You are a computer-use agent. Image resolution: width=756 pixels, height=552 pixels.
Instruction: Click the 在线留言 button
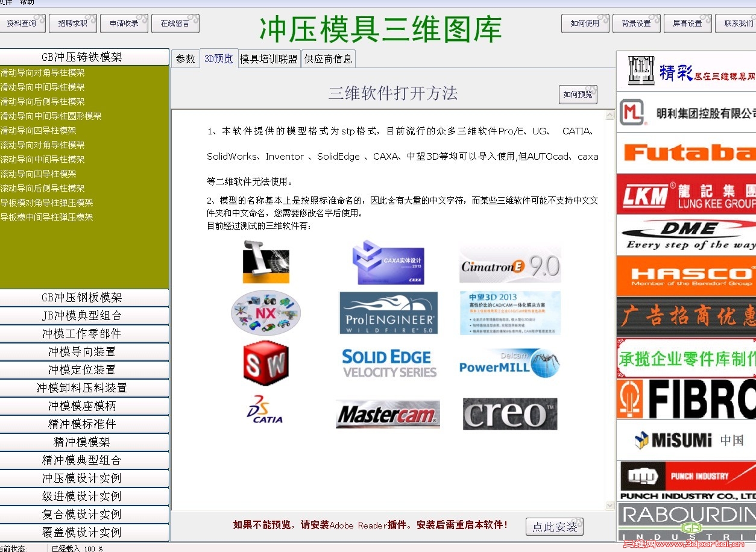coord(175,24)
